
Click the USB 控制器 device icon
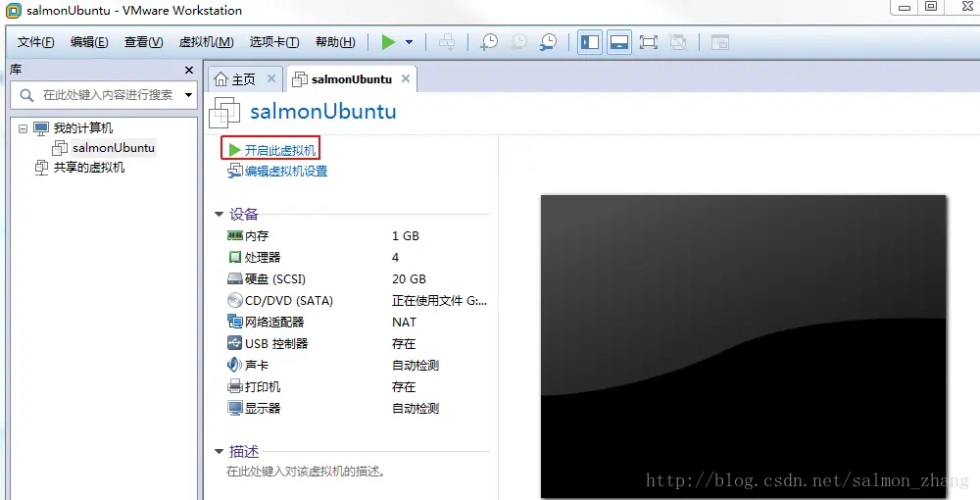[x=235, y=343]
